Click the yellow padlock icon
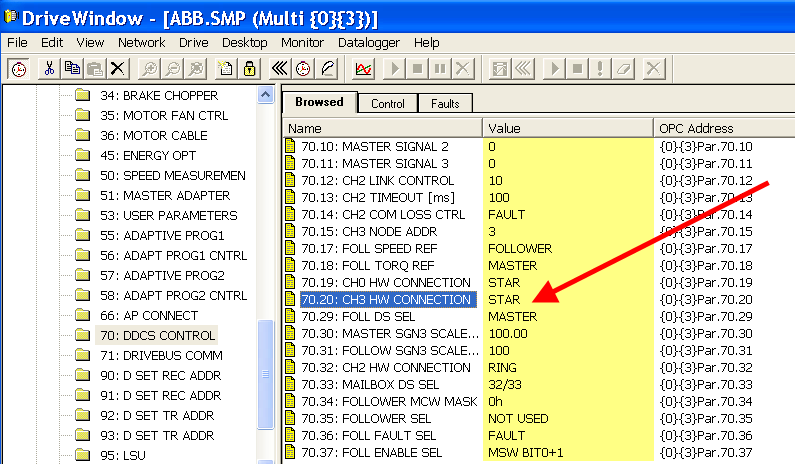The image size is (795, 464). 247,68
